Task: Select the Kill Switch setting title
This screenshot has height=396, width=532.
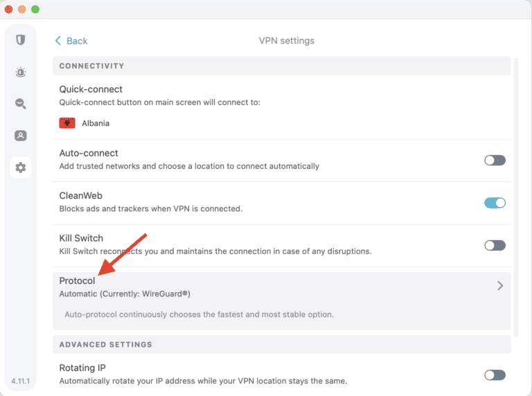Action: 81,238
